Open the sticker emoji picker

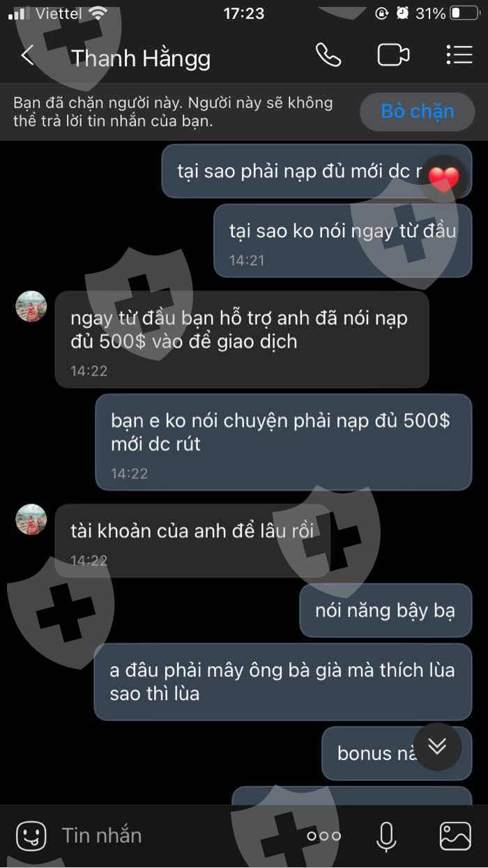coord(31,835)
